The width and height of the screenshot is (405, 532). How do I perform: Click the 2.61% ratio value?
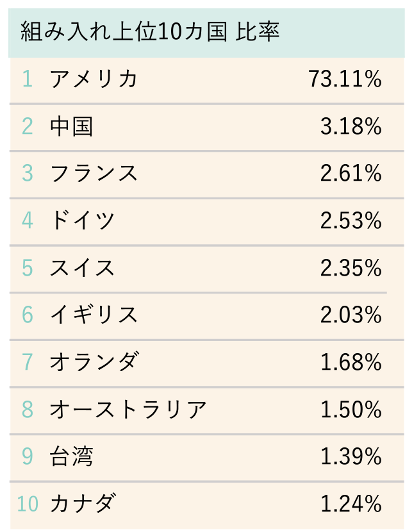click(x=351, y=173)
